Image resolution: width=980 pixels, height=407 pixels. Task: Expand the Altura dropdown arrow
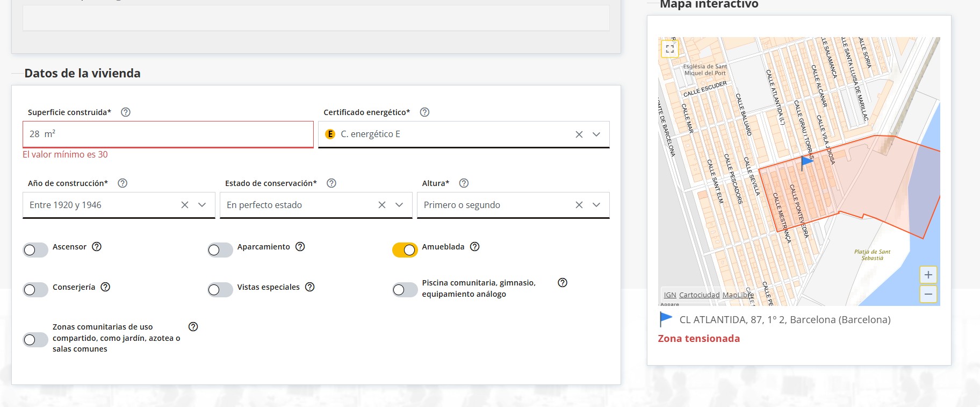click(x=596, y=205)
